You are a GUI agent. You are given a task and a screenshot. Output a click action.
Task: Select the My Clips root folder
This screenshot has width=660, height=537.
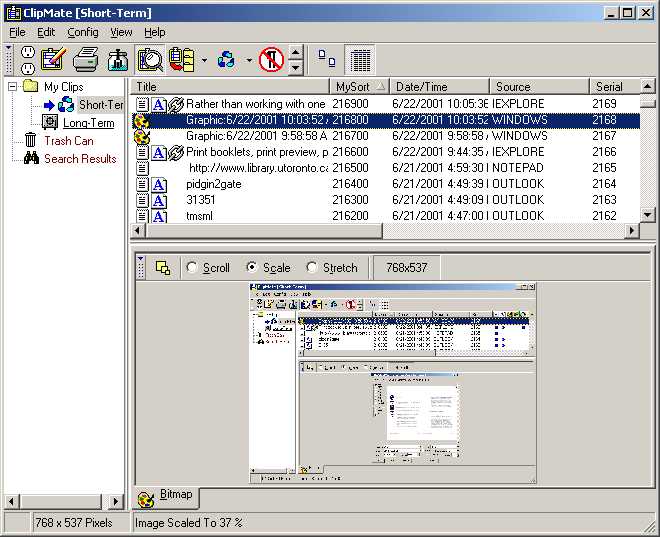point(64,87)
